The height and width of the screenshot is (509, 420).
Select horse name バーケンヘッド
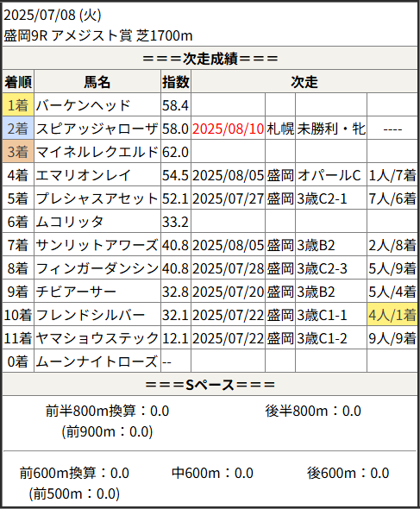pyautogui.click(x=83, y=105)
